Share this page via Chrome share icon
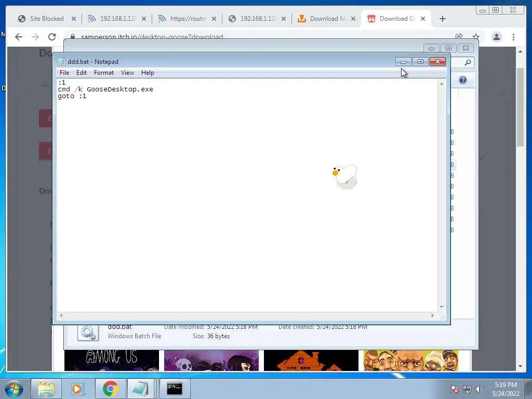The height and width of the screenshot is (399, 532). coord(459,37)
